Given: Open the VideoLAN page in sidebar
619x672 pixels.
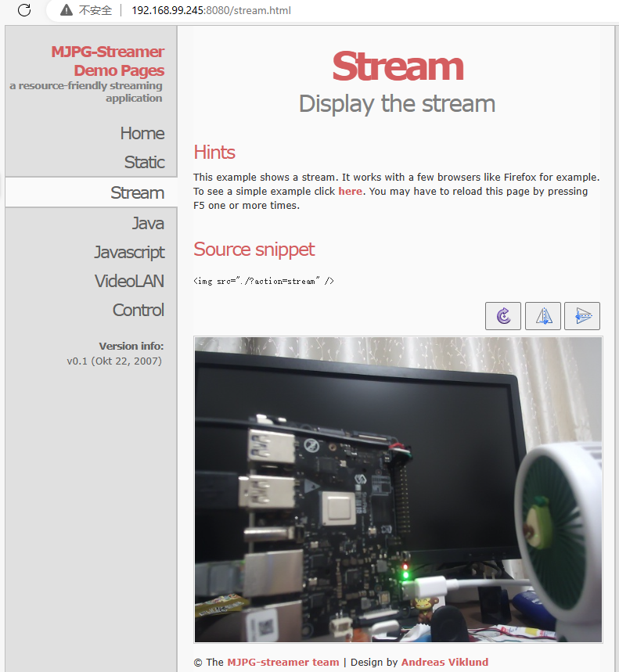Looking at the screenshot, I should 129,281.
